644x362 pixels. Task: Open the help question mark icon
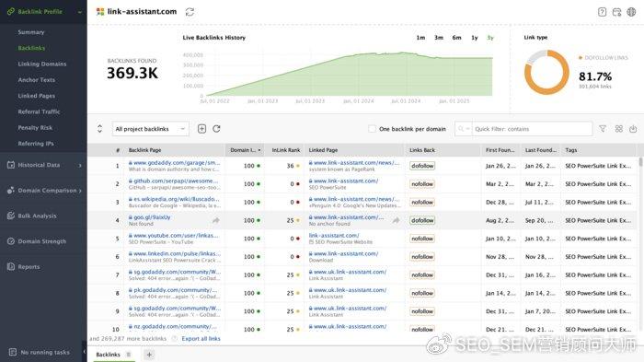[x=602, y=12]
